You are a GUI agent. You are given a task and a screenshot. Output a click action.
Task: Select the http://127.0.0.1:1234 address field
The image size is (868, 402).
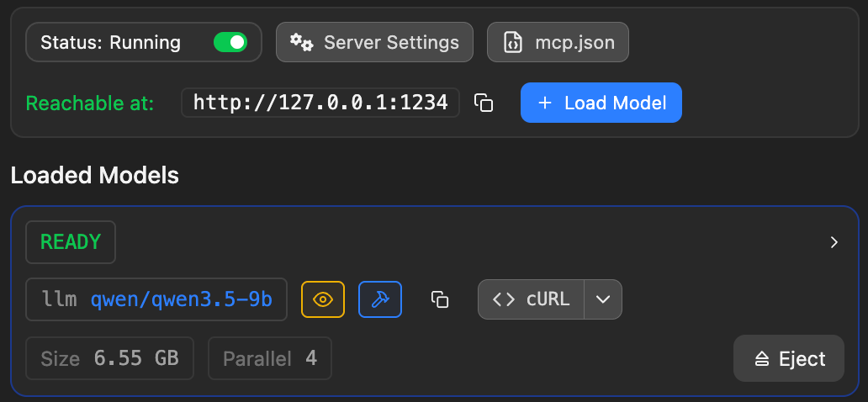pos(320,103)
